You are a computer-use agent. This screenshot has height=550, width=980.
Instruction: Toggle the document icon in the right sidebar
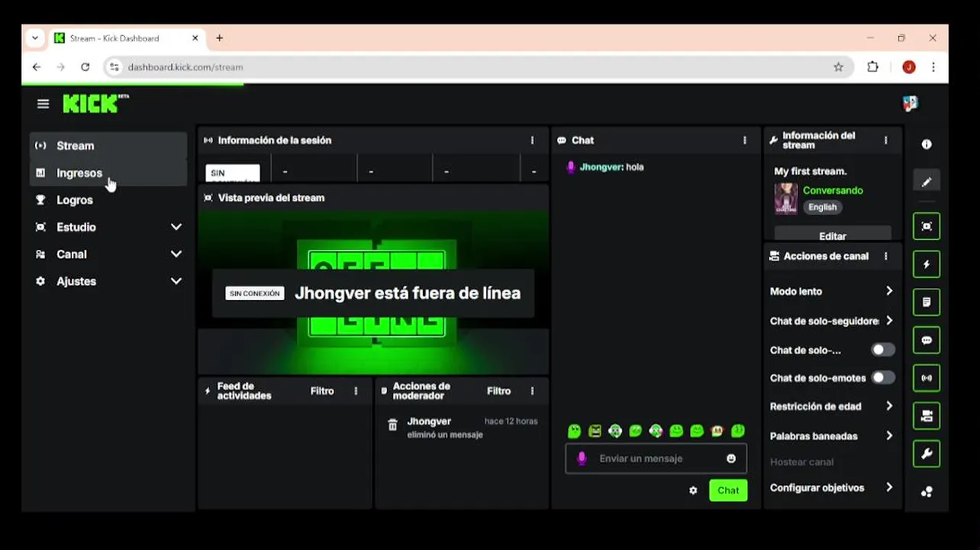[x=927, y=302]
